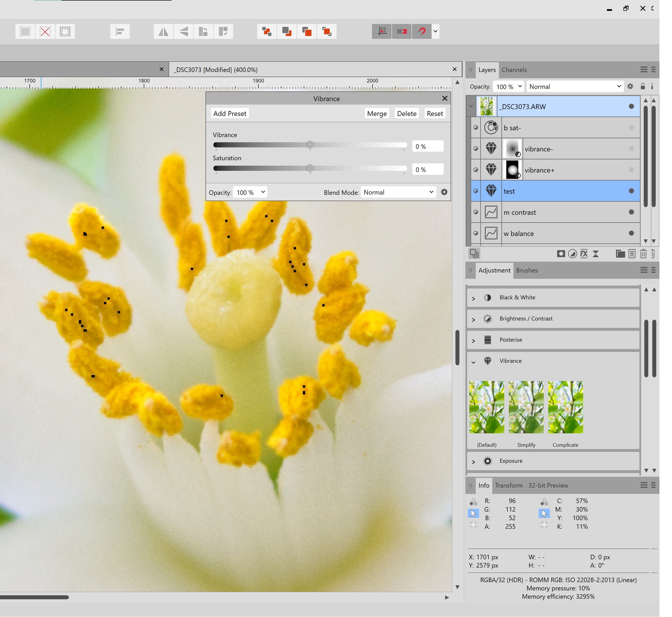Click the Delete button in Vibrance dialog
Viewport: 672px width, 617px height.
[407, 113]
